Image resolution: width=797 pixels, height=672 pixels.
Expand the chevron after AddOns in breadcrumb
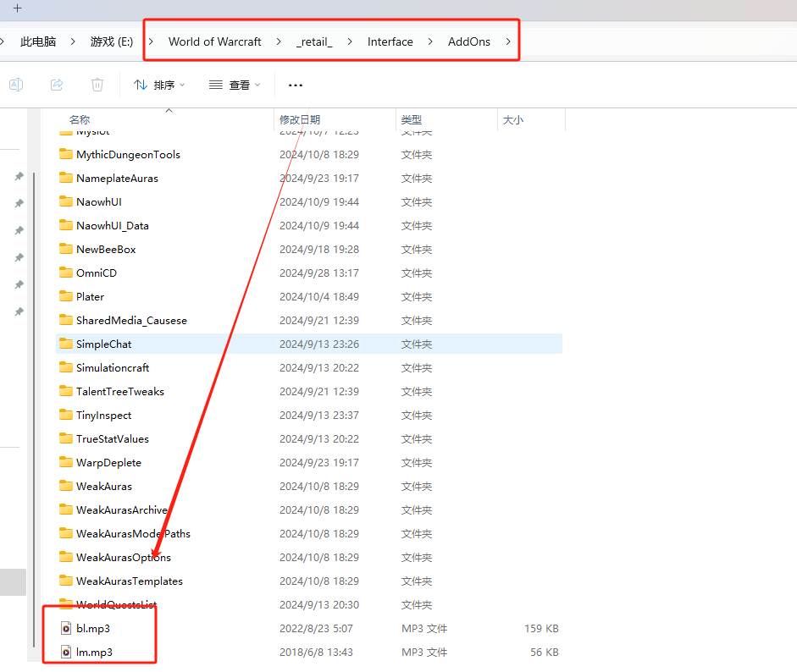coord(508,41)
